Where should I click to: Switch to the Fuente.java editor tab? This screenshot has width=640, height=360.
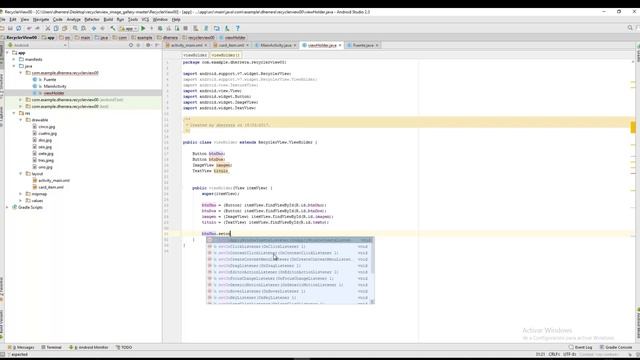pos(363,45)
